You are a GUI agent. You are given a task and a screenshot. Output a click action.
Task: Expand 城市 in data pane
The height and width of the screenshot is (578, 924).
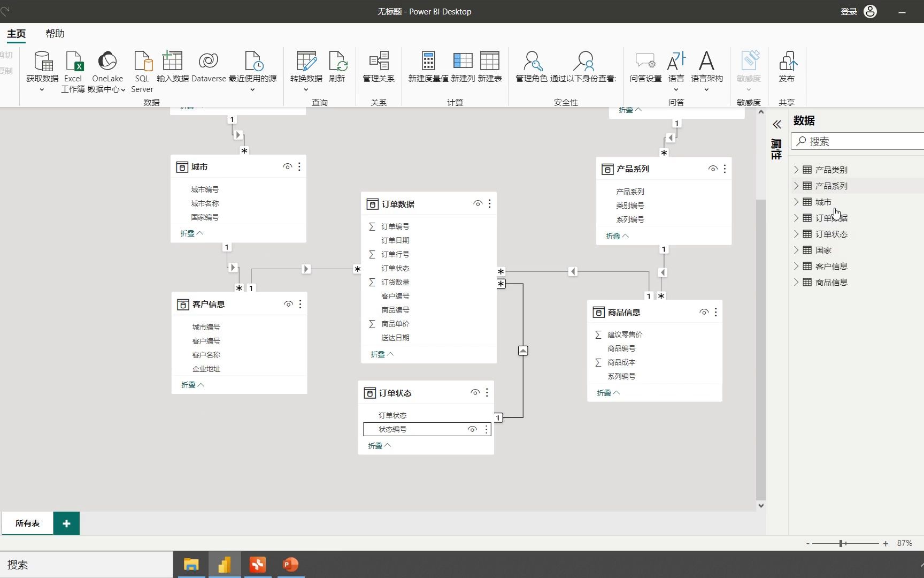coord(796,202)
